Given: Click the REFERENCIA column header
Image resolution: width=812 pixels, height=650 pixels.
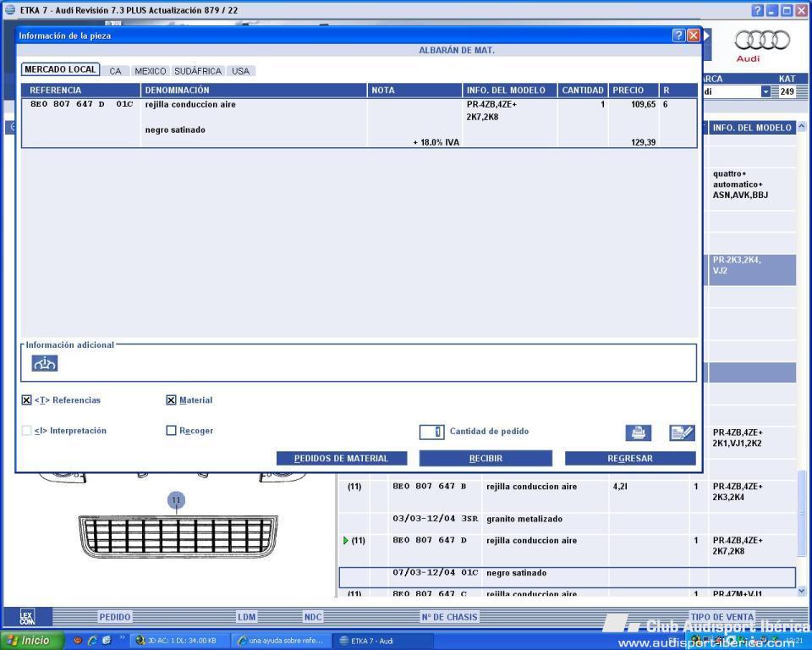Looking at the screenshot, I should (x=81, y=91).
